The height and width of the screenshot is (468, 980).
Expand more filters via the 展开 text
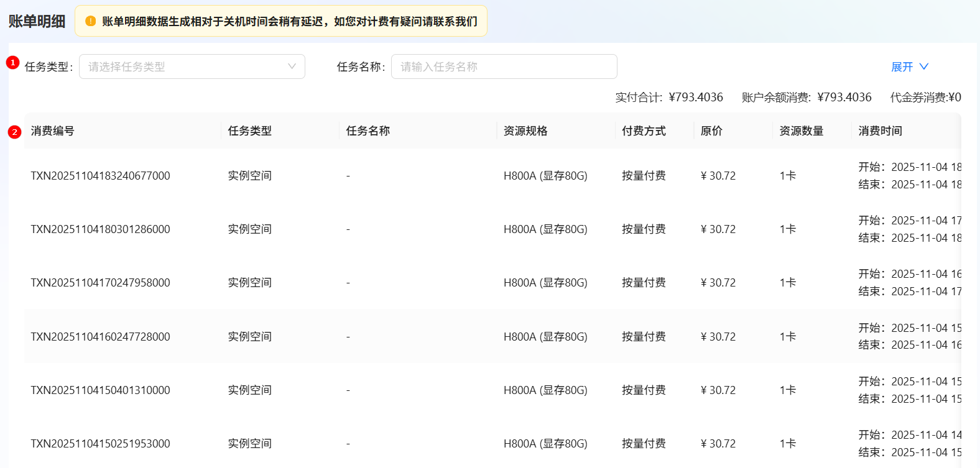coord(902,67)
